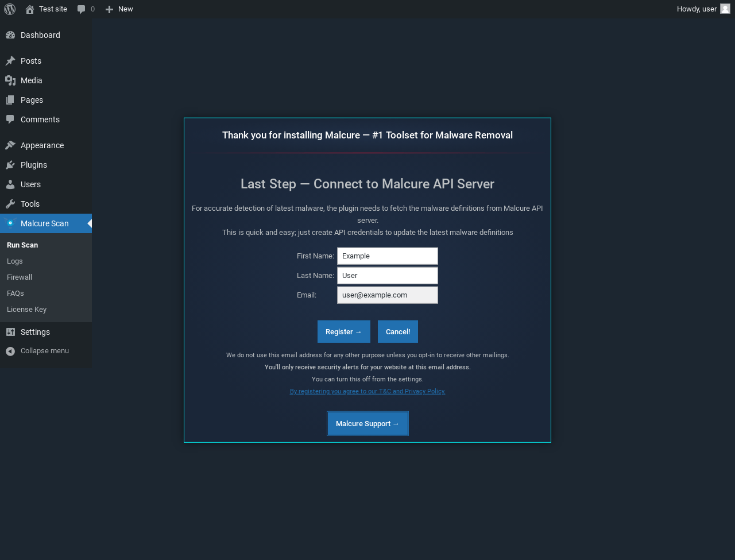Open the Dashboard menu item
The width and height of the screenshot is (735, 560).
tap(46, 35)
